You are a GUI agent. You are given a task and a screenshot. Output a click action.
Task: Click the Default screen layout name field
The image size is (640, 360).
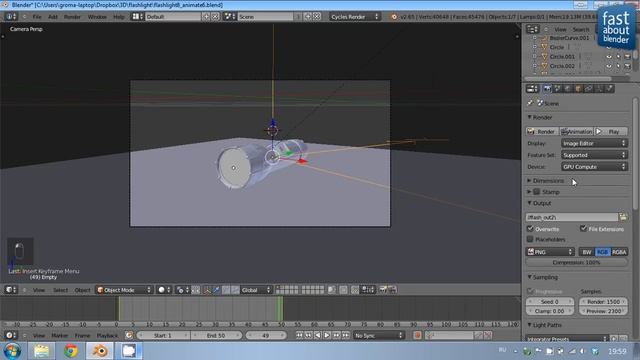click(x=173, y=17)
